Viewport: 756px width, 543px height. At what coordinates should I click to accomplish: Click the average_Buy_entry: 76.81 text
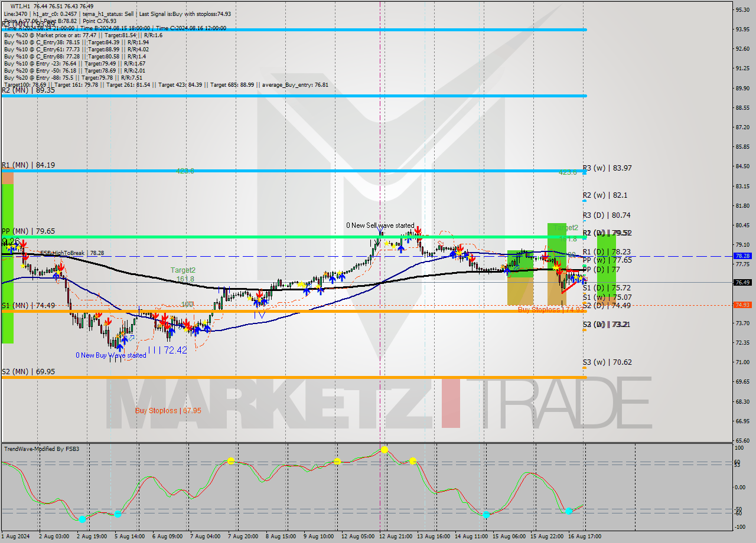[x=295, y=84]
